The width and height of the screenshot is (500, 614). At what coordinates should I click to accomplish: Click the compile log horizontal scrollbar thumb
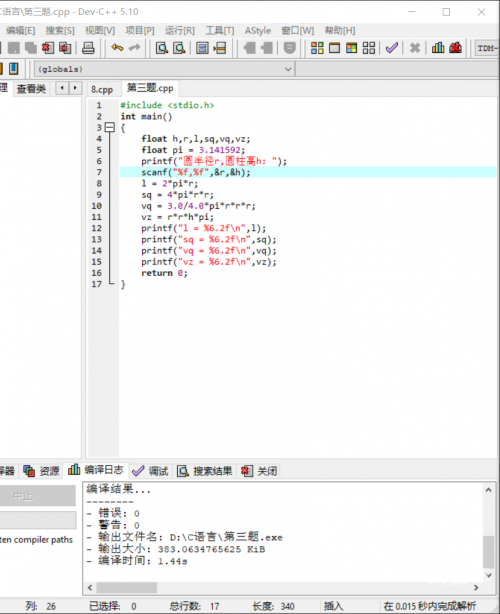tap(127, 587)
